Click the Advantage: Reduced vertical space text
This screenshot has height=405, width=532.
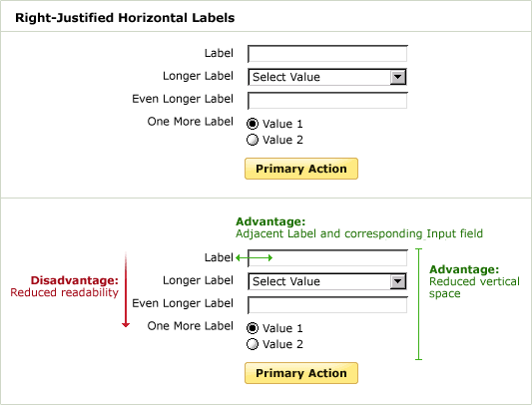(474, 281)
